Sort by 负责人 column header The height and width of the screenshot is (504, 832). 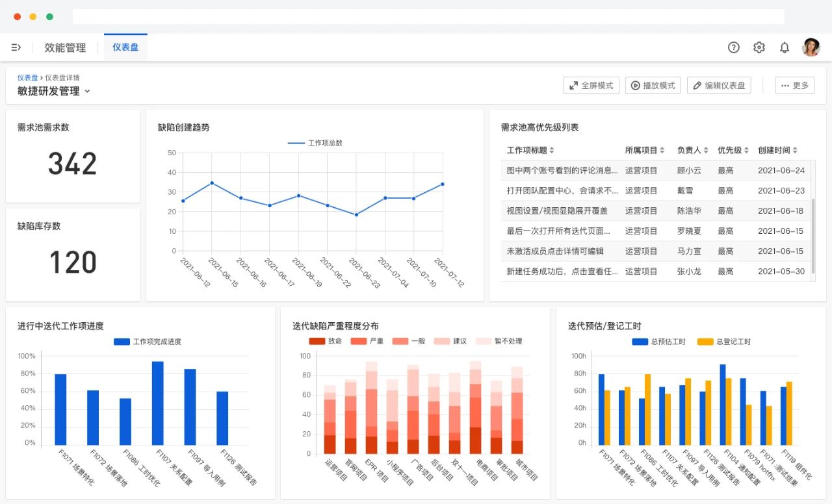coord(693,150)
